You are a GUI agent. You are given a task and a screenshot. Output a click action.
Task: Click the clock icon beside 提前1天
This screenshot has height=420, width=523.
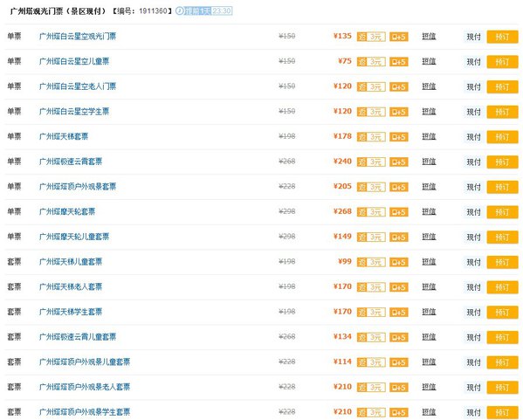(180, 11)
